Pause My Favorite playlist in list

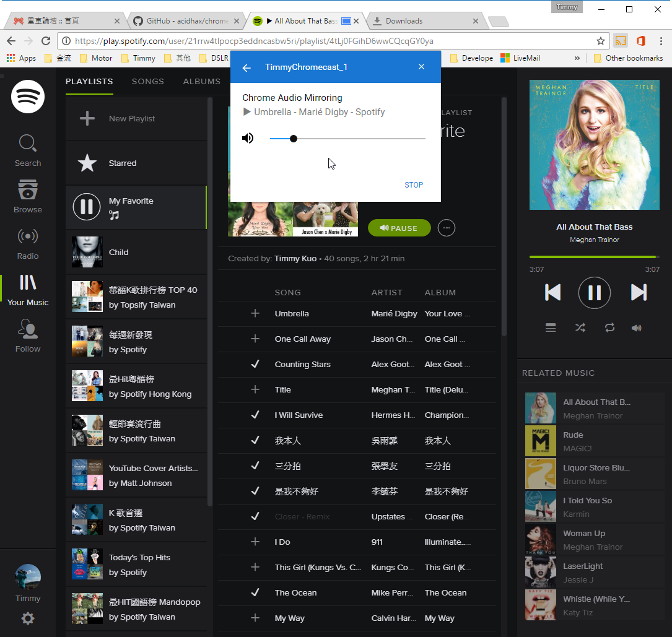coord(87,207)
